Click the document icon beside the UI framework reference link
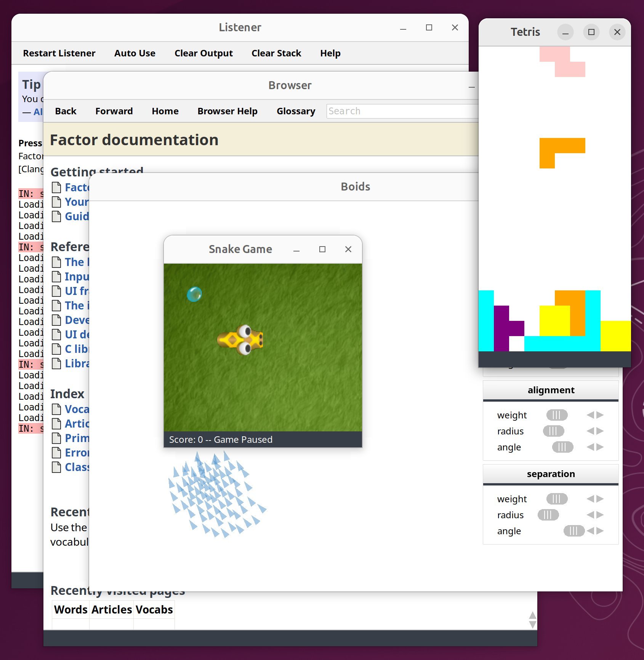The image size is (644, 660). coord(56,291)
